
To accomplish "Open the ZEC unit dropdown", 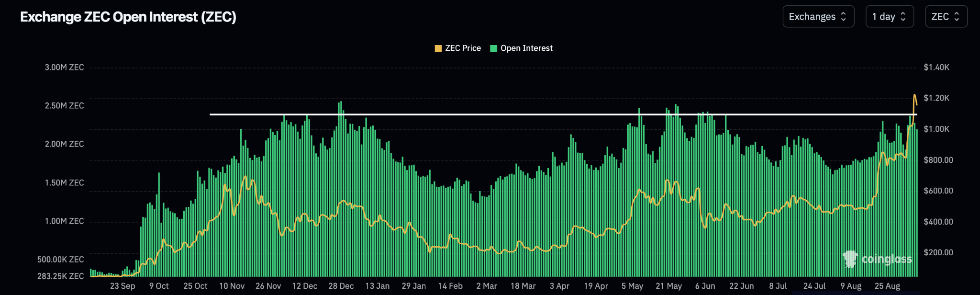I will coord(946,17).
